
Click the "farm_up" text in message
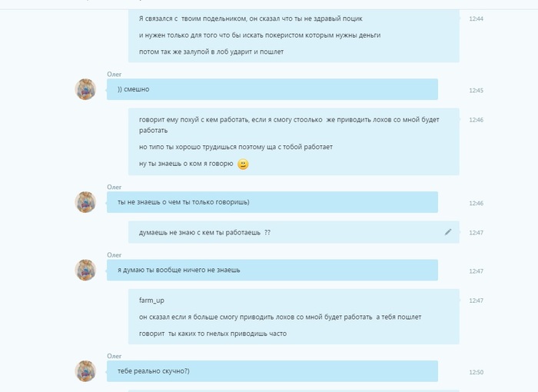[151, 301]
